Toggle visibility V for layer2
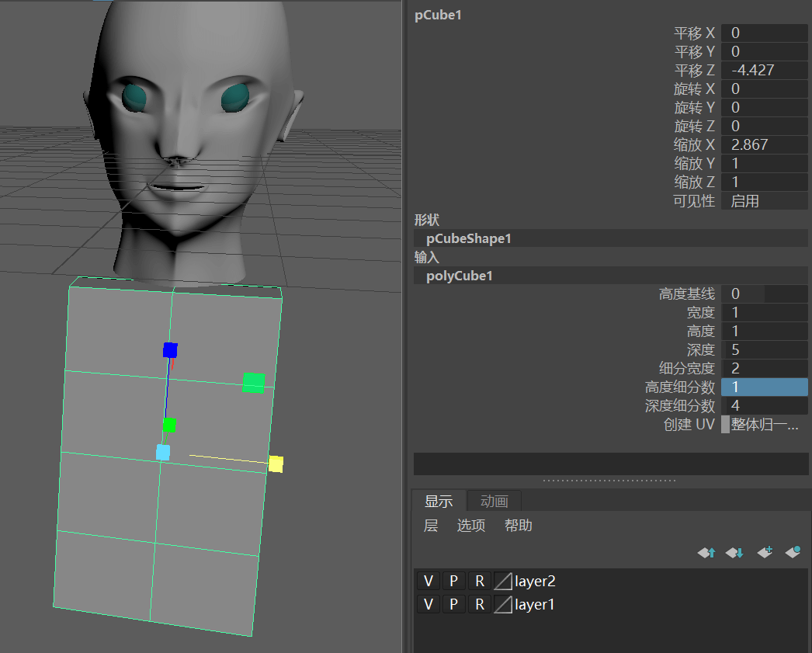 [429, 581]
